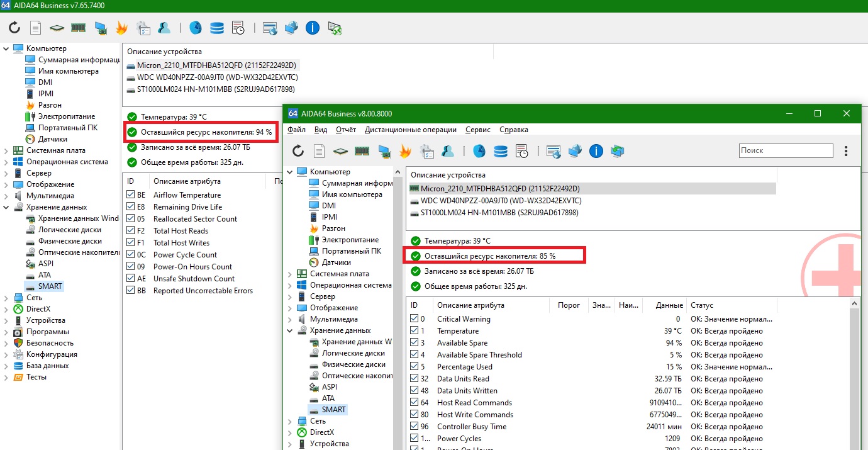Open the three-dot menu beside the search field
Screen dimensions: 868x450
(846, 151)
